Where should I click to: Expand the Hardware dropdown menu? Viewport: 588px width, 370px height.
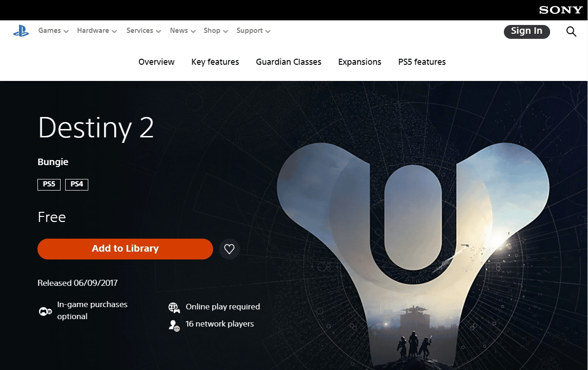point(97,31)
